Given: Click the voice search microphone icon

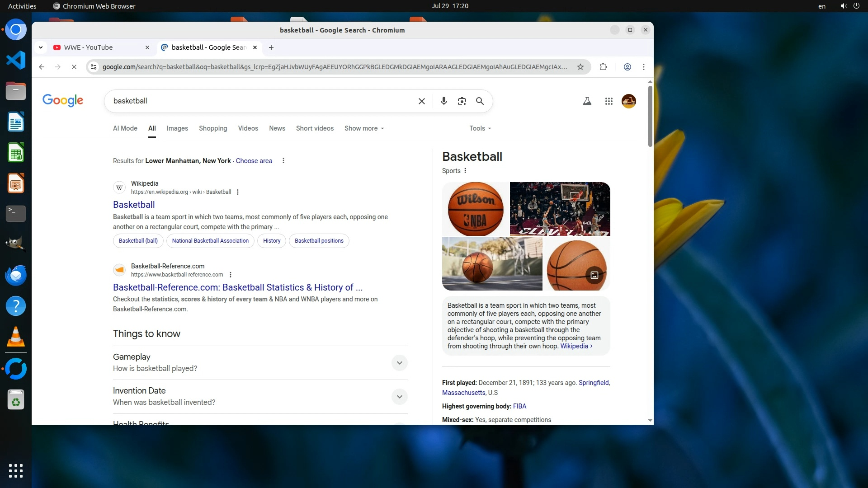Looking at the screenshot, I should point(443,101).
